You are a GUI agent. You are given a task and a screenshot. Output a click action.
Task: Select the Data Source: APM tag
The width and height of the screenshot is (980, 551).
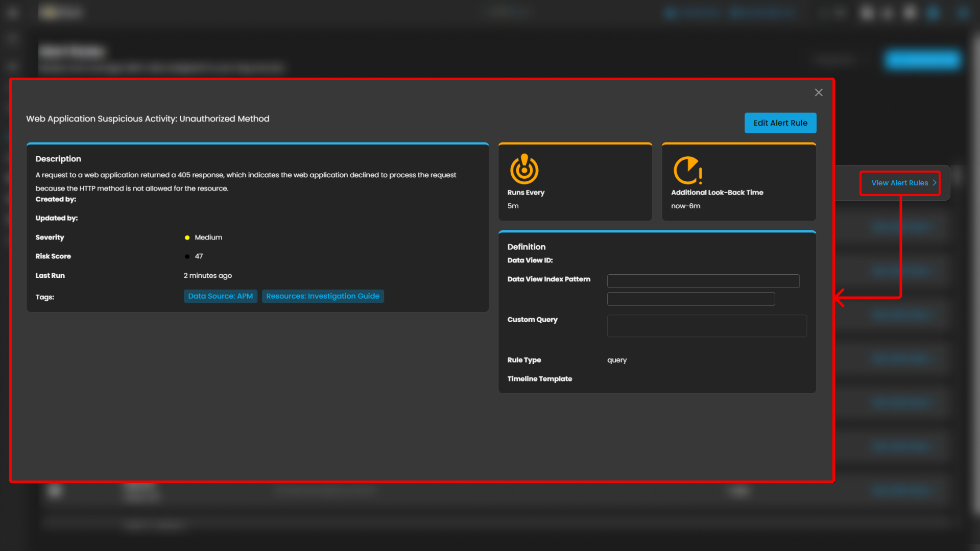220,296
